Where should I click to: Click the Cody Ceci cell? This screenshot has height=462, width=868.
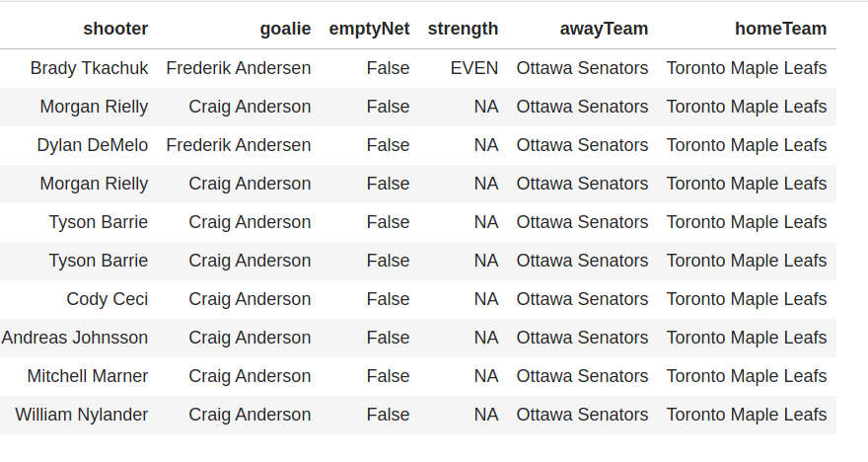pyautogui.click(x=108, y=299)
